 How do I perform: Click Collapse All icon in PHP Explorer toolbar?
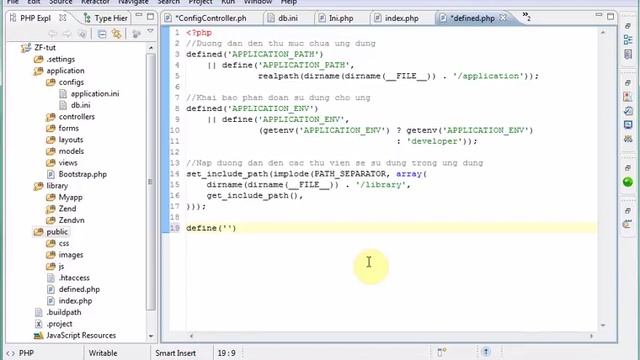102,34
